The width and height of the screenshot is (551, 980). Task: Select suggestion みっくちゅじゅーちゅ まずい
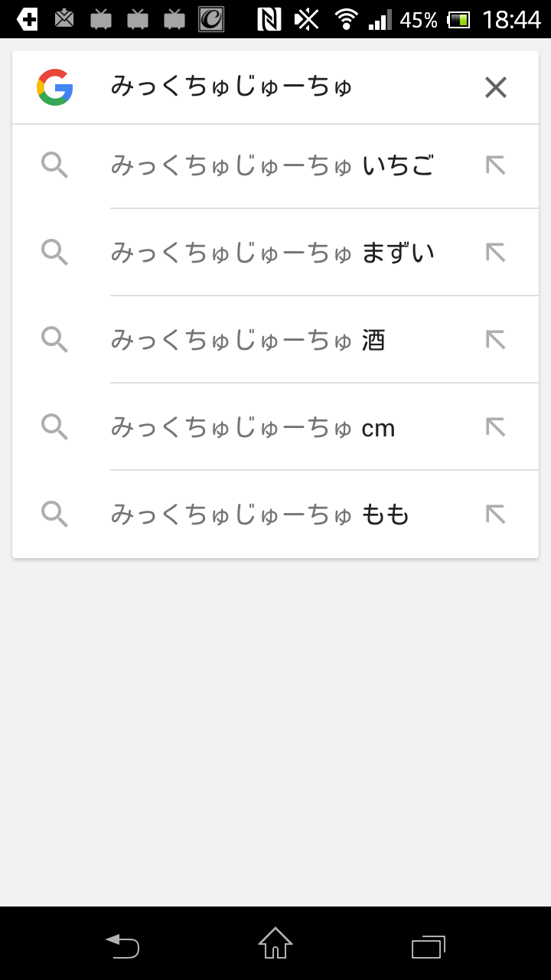coord(272,253)
